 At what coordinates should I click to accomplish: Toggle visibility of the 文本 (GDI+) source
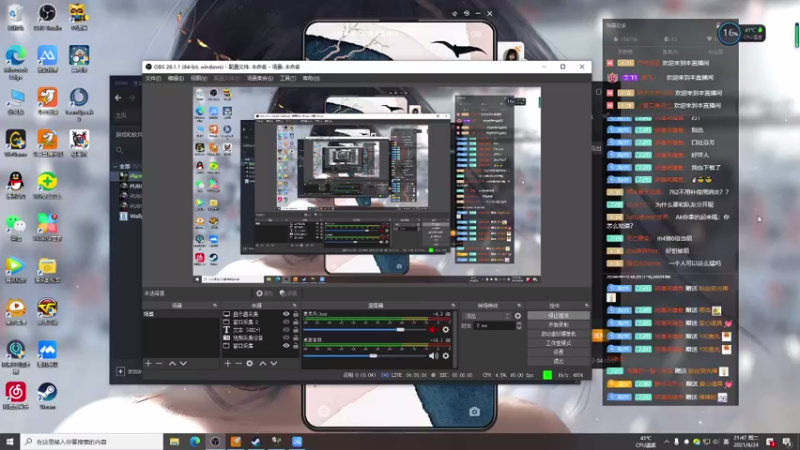(286, 330)
